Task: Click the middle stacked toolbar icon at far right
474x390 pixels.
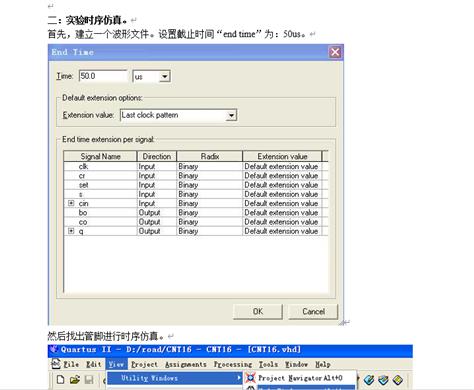Action: (383, 379)
